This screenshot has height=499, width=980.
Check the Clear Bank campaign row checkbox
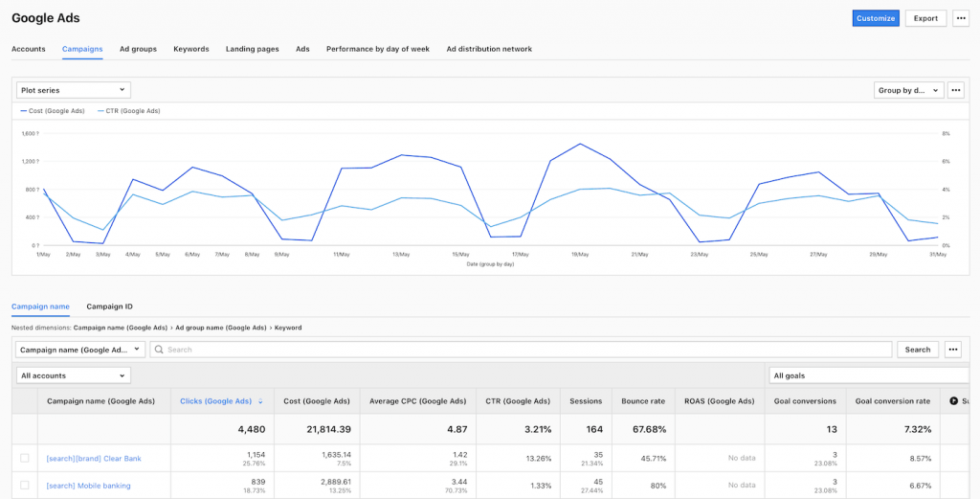[x=25, y=459]
